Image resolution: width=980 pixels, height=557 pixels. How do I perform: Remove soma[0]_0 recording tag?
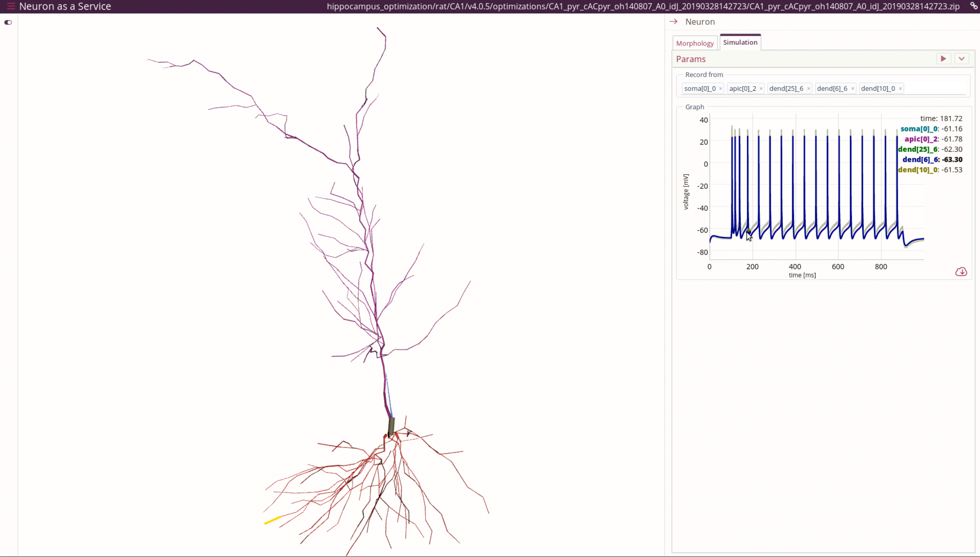click(720, 89)
